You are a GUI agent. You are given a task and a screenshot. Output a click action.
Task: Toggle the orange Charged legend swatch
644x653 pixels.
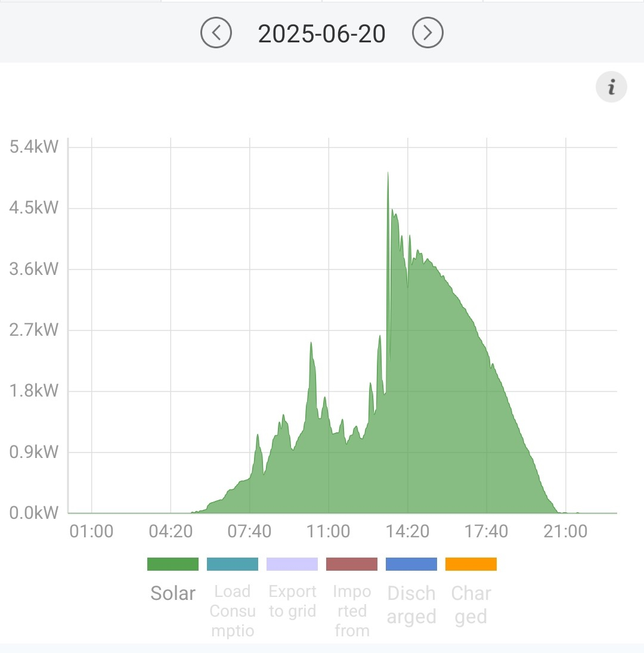[x=471, y=564]
